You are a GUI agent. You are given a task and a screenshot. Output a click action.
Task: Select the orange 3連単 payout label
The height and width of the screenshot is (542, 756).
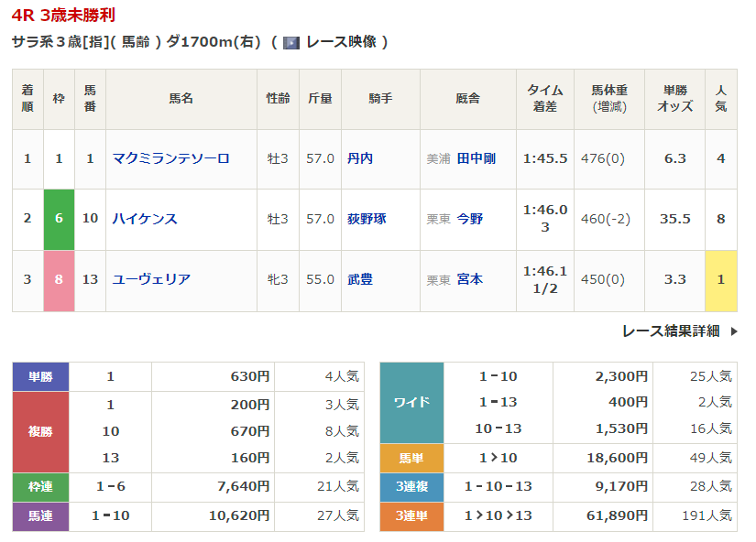pyautogui.click(x=411, y=516)
